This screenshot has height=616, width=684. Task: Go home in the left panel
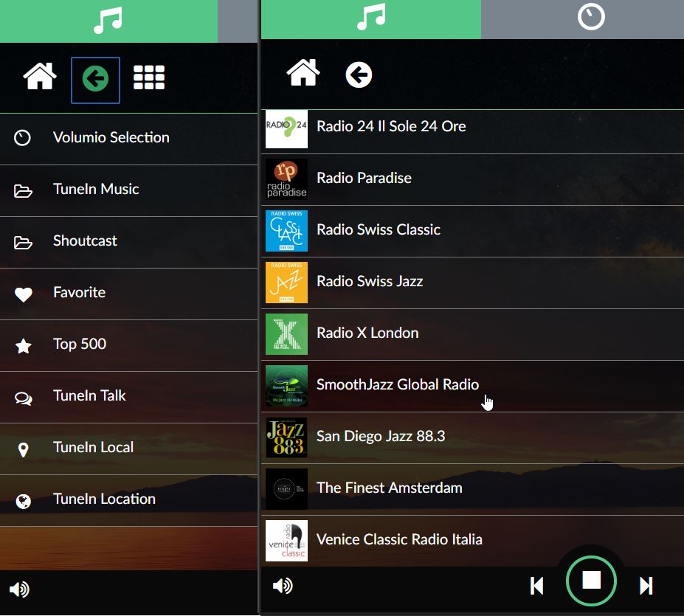(x=40, y=76)
